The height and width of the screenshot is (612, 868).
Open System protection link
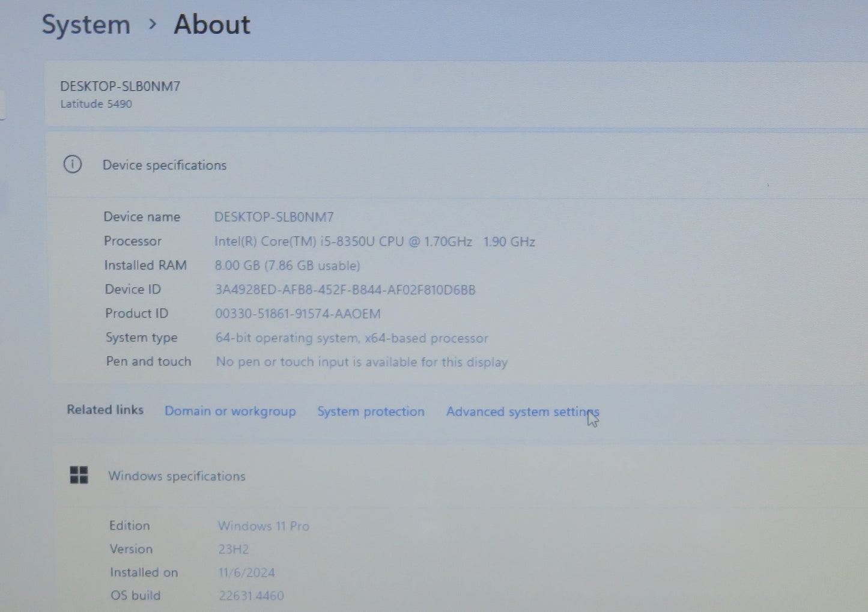(x=371, y=411)
